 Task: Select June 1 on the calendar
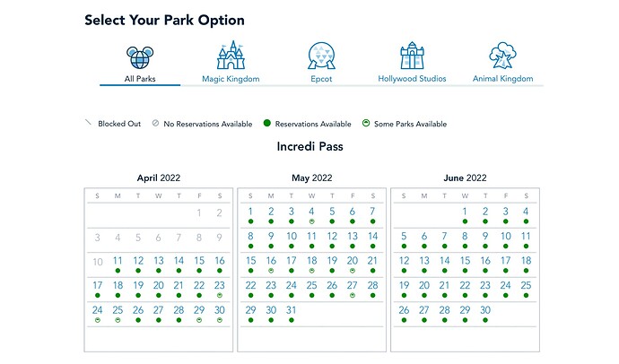tap(465, 212)
